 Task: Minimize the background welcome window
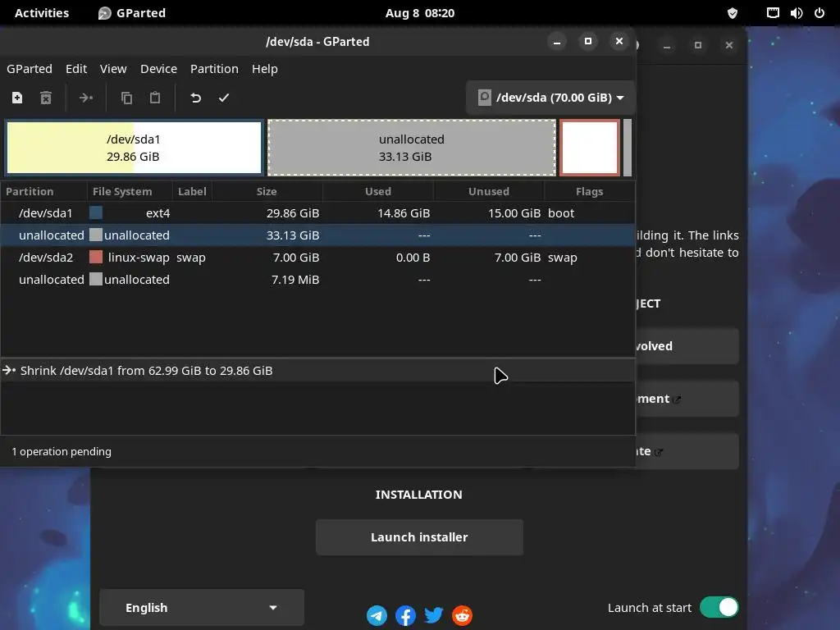pos(667,46)
